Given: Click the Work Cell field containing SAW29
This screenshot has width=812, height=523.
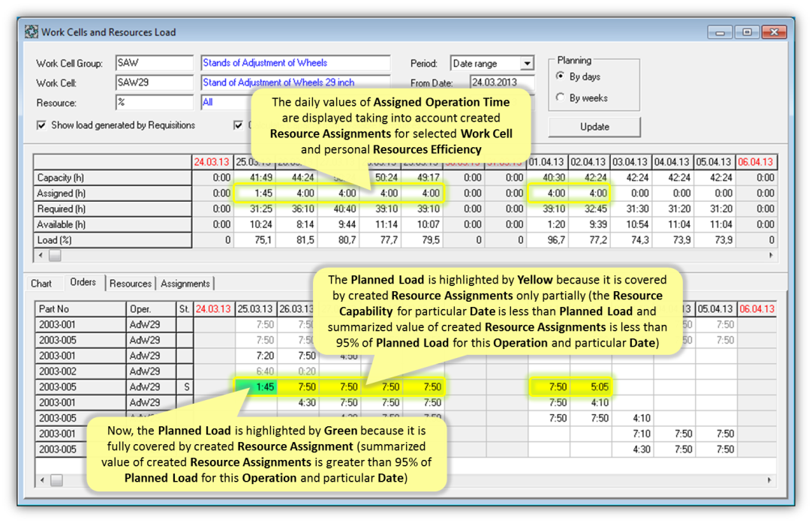Looking at the screenshot, I should click(155, 83).
